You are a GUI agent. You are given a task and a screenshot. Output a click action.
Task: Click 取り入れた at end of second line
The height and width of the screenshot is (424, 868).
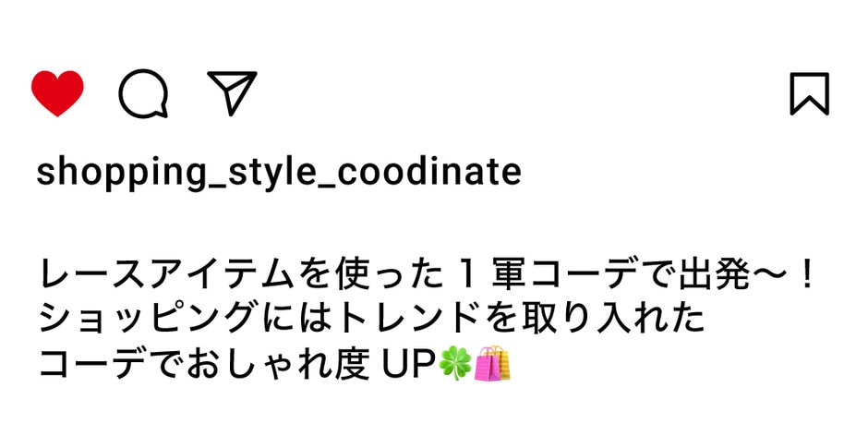coord(597,320)
